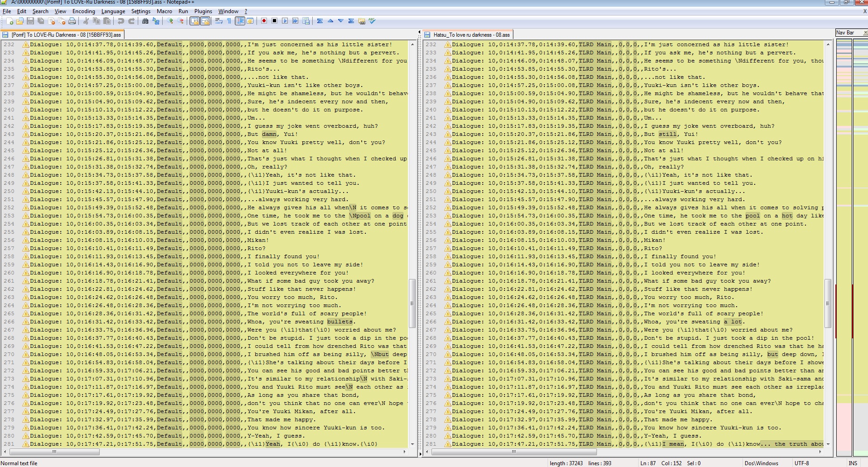
Task: Click right pane horizontal scrollbar thumb
Action: click(514, 452)
